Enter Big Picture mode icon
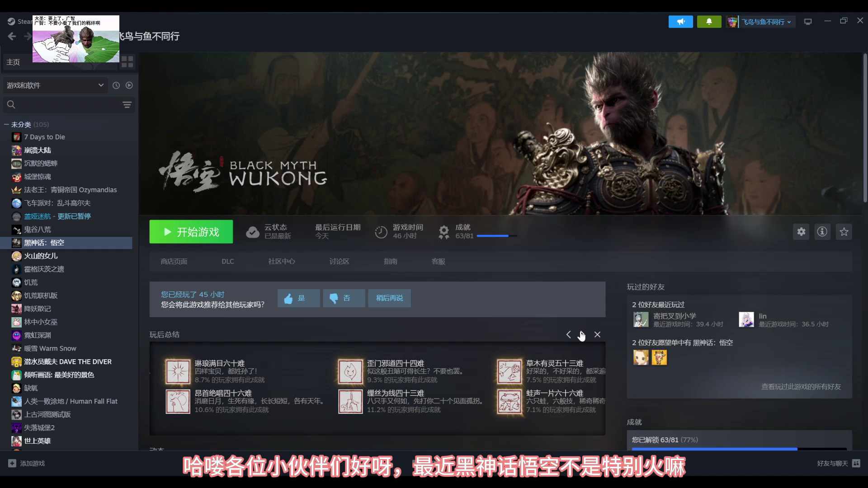 (x=808, y=22)
